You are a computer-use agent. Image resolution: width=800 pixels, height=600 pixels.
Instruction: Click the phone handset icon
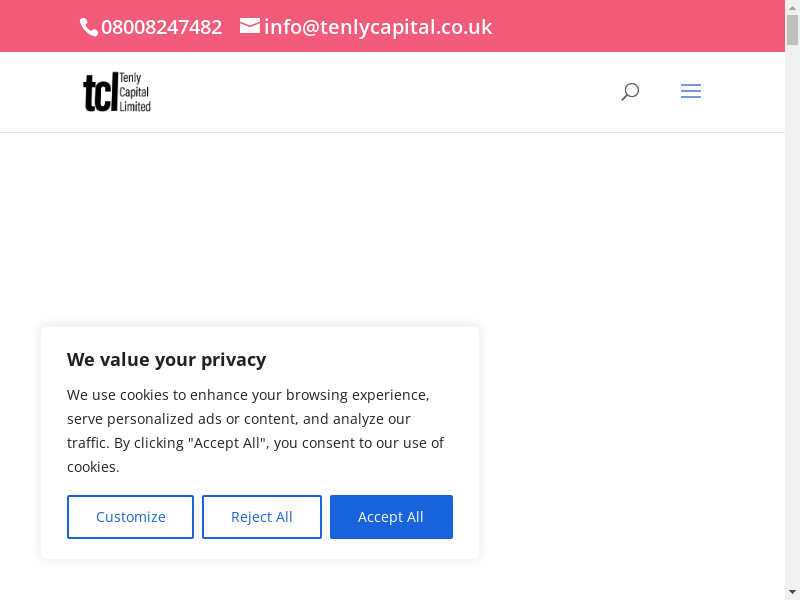point(89,27)
